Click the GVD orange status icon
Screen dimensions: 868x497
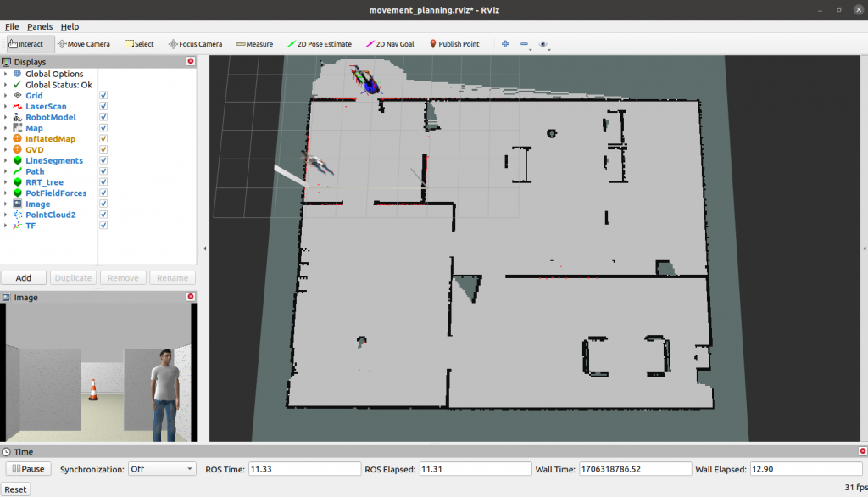click(x=17, y=149)
